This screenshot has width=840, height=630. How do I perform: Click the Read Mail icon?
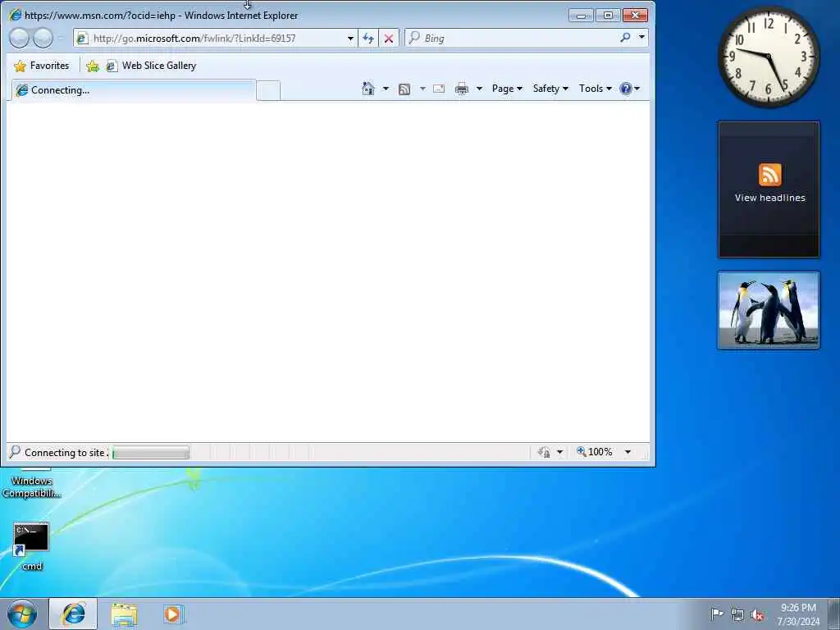tap(439, 89)
